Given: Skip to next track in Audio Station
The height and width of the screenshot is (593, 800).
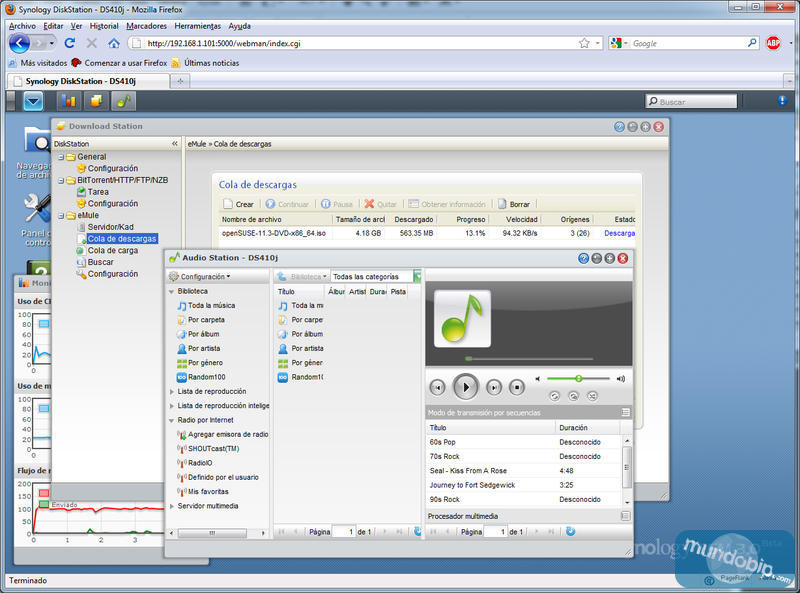Looking at the screenshot, I should coord(493,388).
